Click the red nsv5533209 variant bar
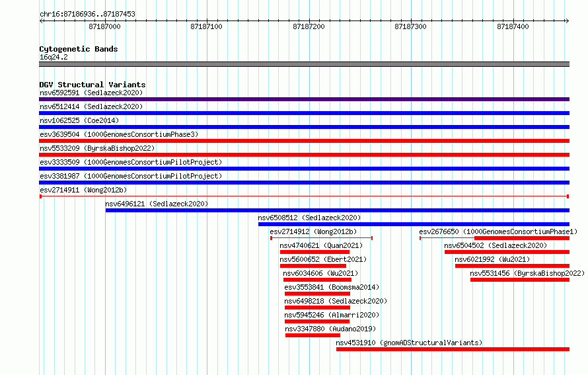The image size is (588, 375). tap(304, 155)
